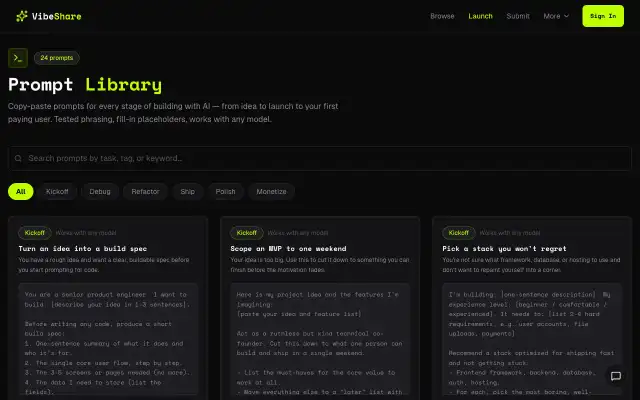Open the VibeShare home link

[x=49, y=16]
